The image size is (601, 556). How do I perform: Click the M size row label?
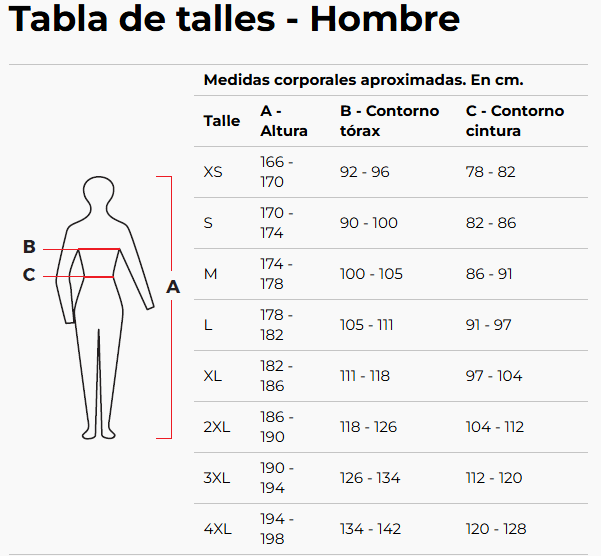[210, 274]
